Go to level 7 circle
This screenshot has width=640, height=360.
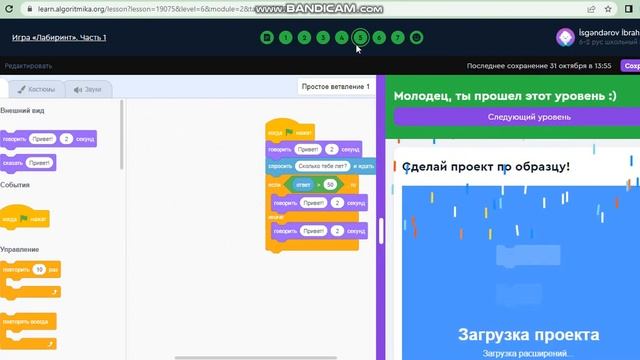click(398, 38)
